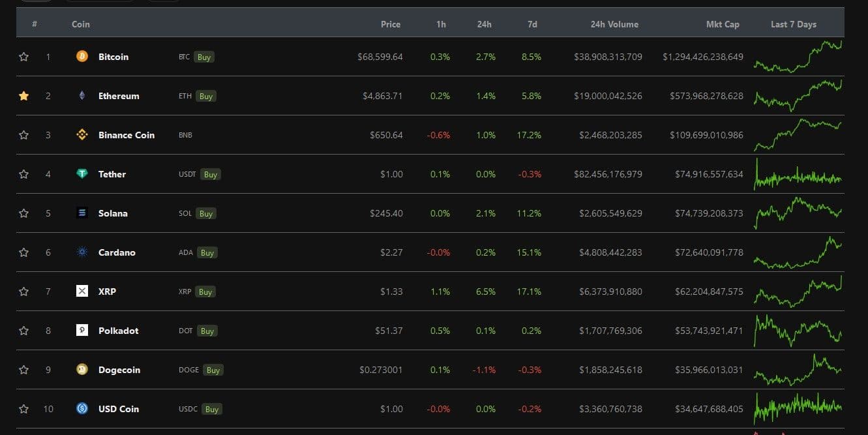Click the Polkadot logo icon
The height and width of the screenshot is (435, 868).
82,331
